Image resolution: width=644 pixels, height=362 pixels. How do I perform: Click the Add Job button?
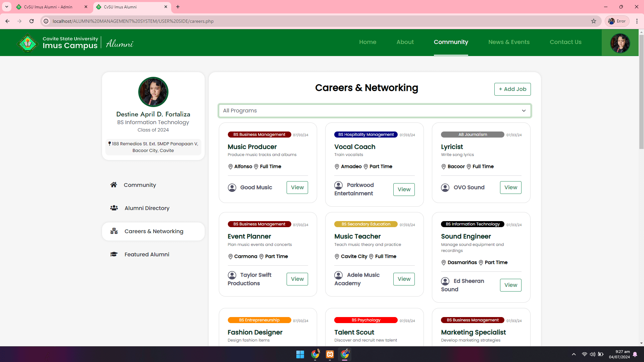pos(512,89)
